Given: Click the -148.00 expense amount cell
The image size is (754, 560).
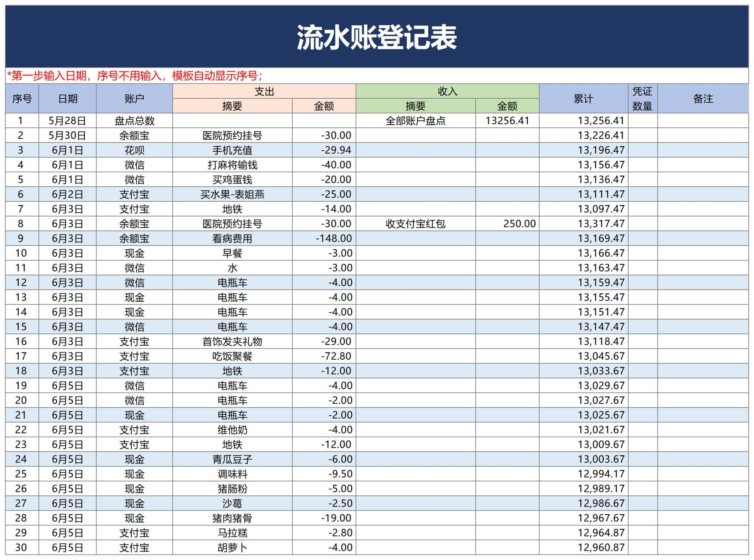Looking at the screenshot, I should tap(324, 238).
